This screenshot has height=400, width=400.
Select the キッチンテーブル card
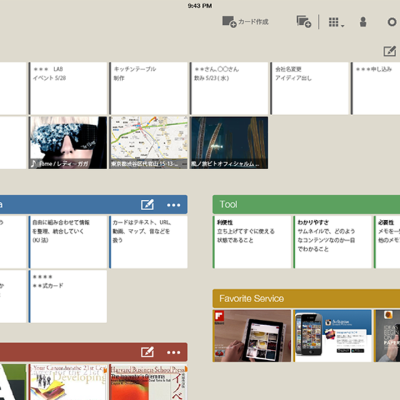point(149,88)
